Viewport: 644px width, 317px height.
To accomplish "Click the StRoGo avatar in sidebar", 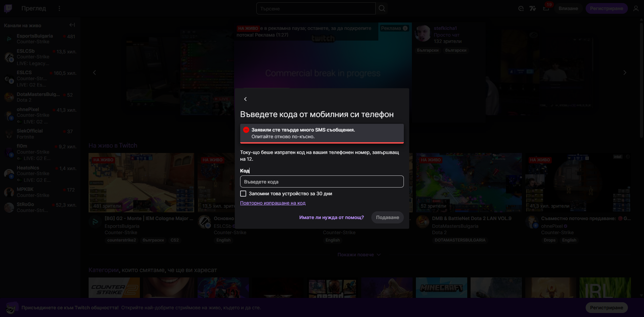I will point(9,207).
